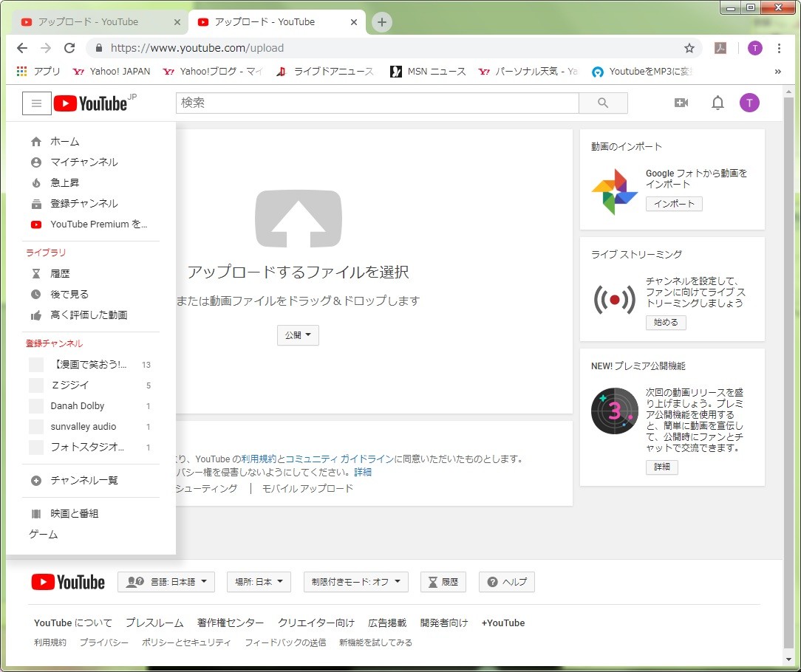This screenshot has width=801, height=672.
Task: Click the Premiere countdown icon
Action: click(x=615, y=411)
